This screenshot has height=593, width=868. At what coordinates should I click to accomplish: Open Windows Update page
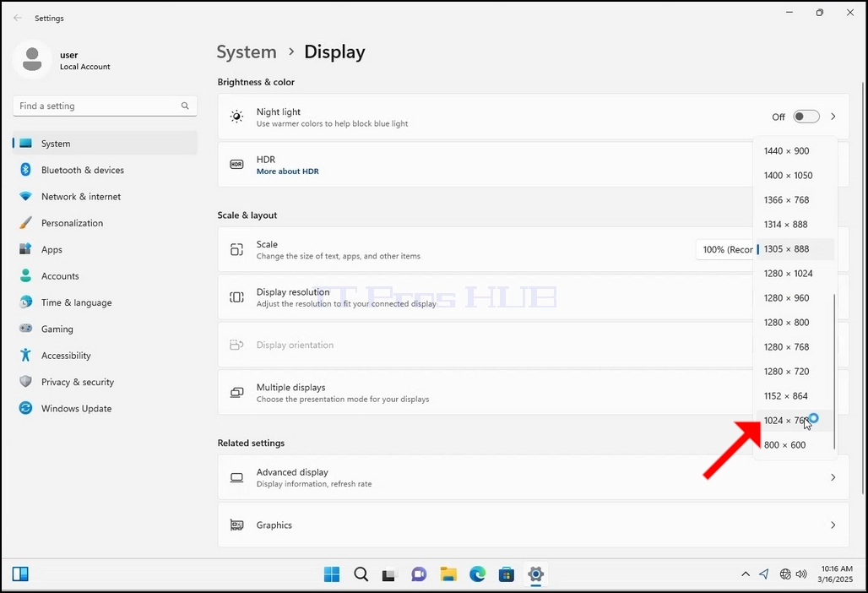pyautogui.click(x=105, y=409)
